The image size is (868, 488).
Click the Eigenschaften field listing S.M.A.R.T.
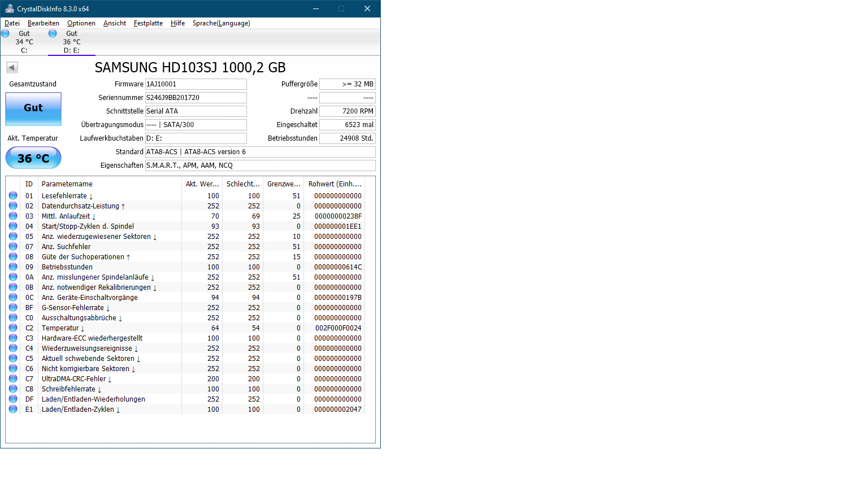(x=261, y=165)
